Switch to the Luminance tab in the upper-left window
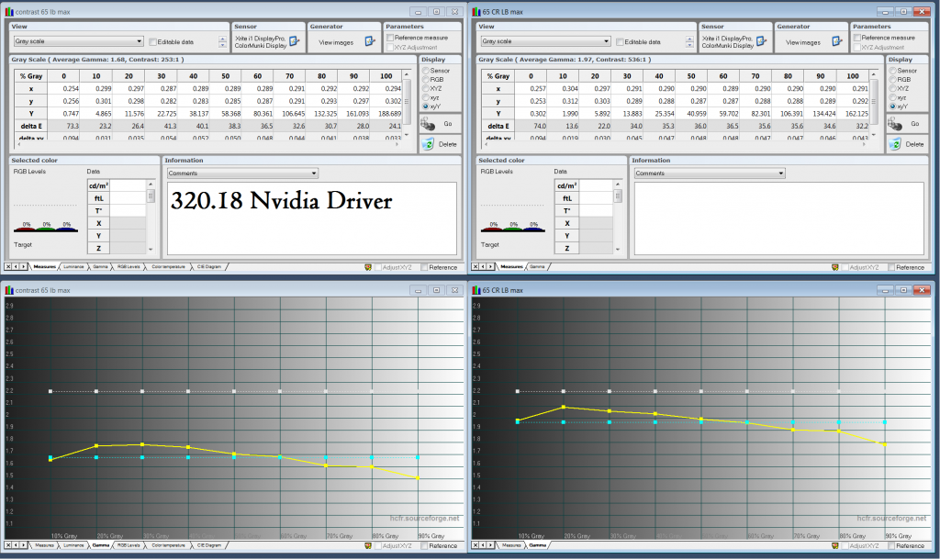The image size is (940, 560). pyautogui.click(x=73, y=267)
